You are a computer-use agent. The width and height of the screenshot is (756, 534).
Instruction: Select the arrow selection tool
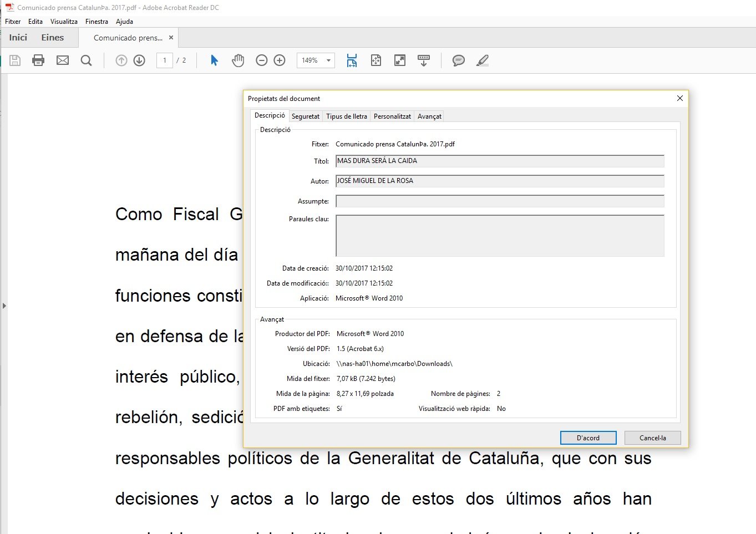214,60
